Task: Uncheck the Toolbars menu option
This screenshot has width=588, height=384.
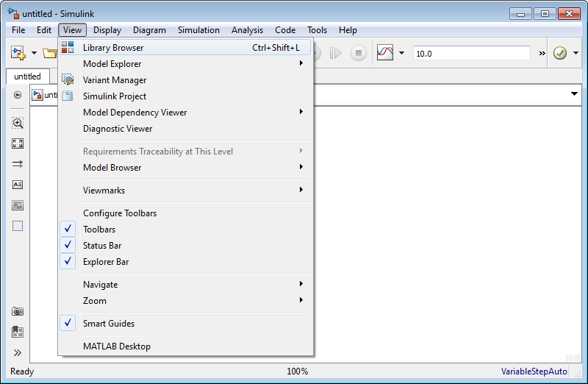Action: (185, 230)
